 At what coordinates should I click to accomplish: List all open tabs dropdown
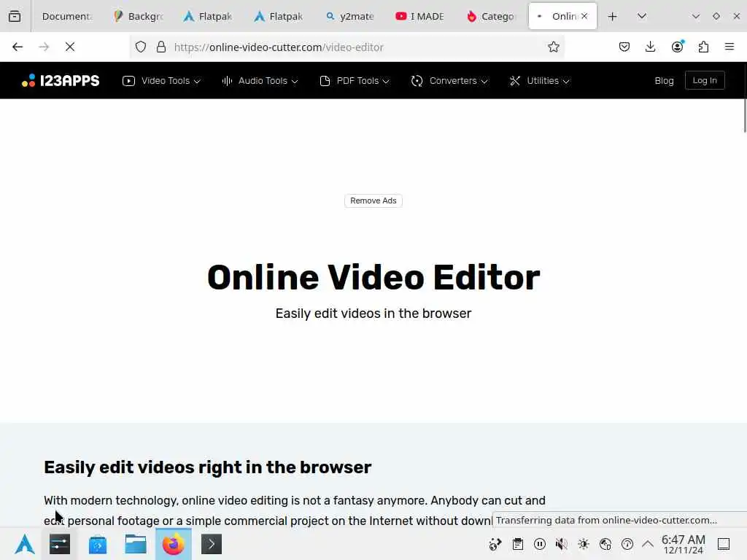pos(642,16)
